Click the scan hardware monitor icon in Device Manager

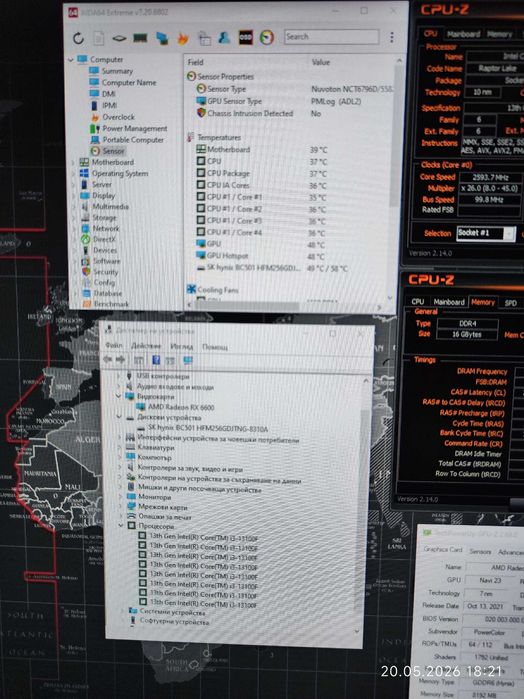click(x=188, y=360)
